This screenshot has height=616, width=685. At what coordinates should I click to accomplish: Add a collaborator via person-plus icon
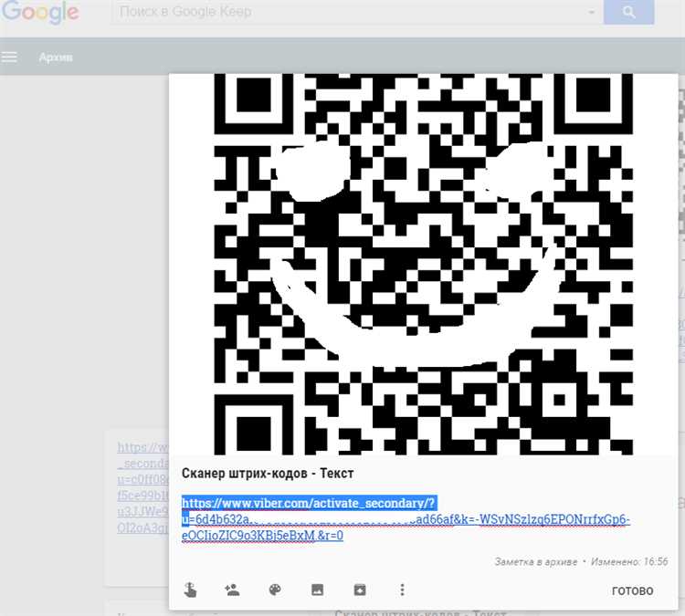tap(232, 590)
